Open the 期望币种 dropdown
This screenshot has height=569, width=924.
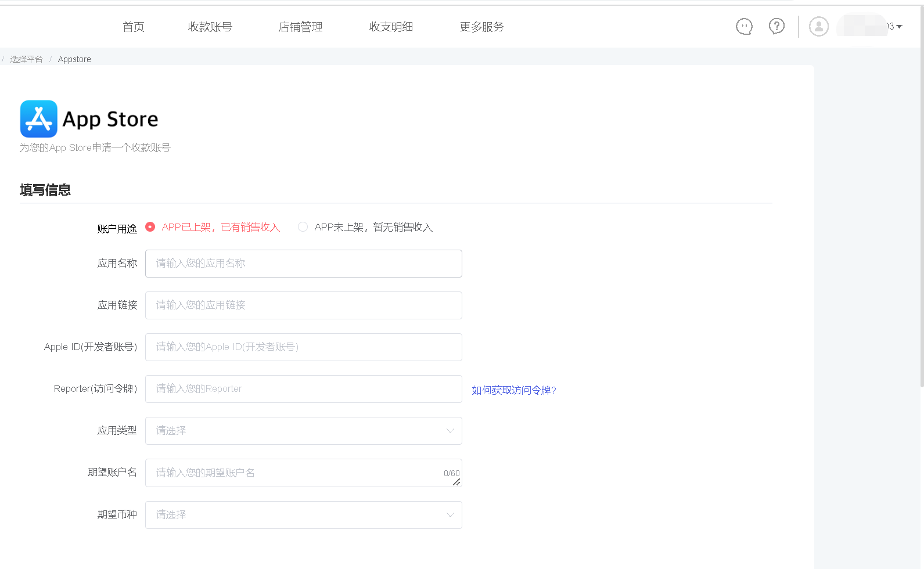pyautogui.click(x=304, y=515)
